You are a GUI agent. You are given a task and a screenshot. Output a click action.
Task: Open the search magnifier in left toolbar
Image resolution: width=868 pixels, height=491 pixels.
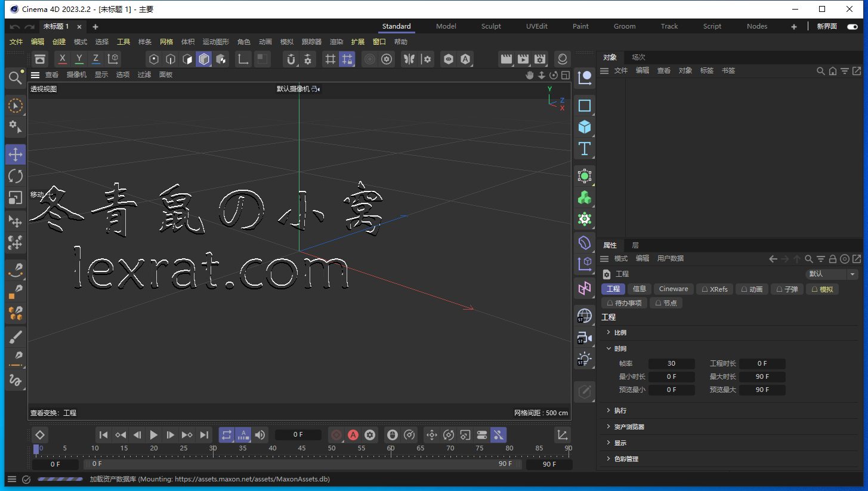pos(16,78)
